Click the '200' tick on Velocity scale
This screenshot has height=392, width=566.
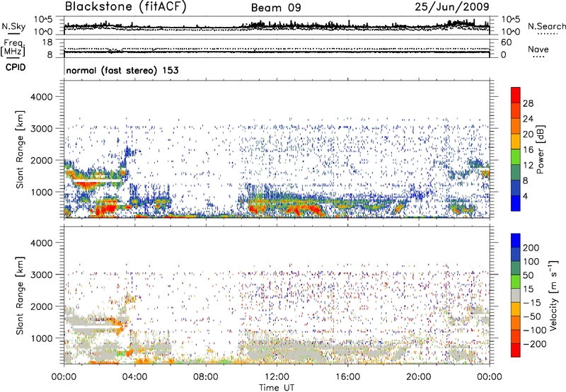(531, 248)
